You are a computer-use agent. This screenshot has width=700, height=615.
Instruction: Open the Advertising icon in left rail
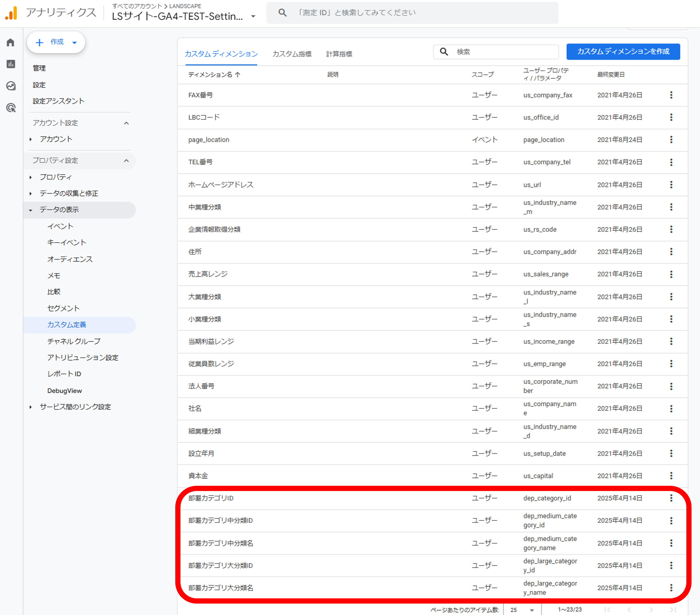[x=11, y=108]
